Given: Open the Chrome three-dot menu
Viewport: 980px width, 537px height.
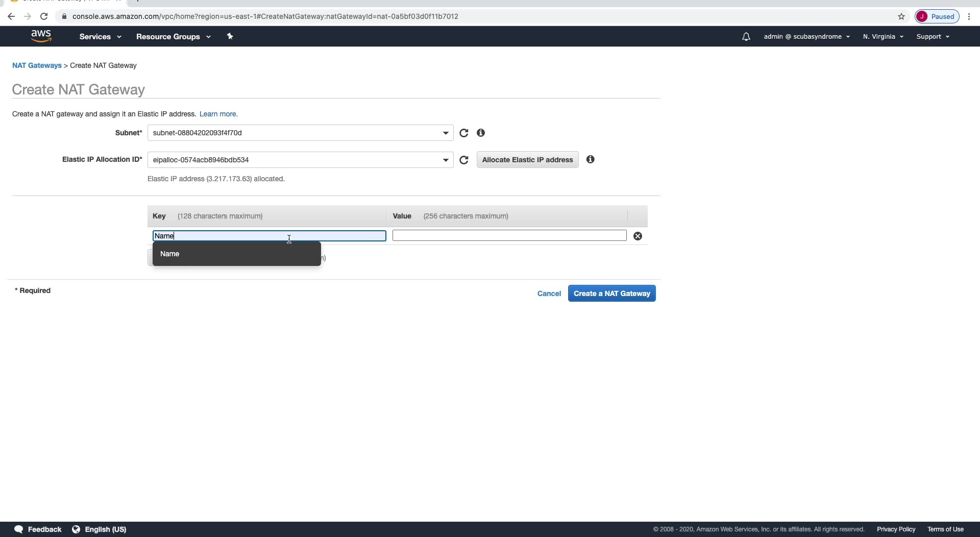Looking at the screenshot, I should 969,16.
